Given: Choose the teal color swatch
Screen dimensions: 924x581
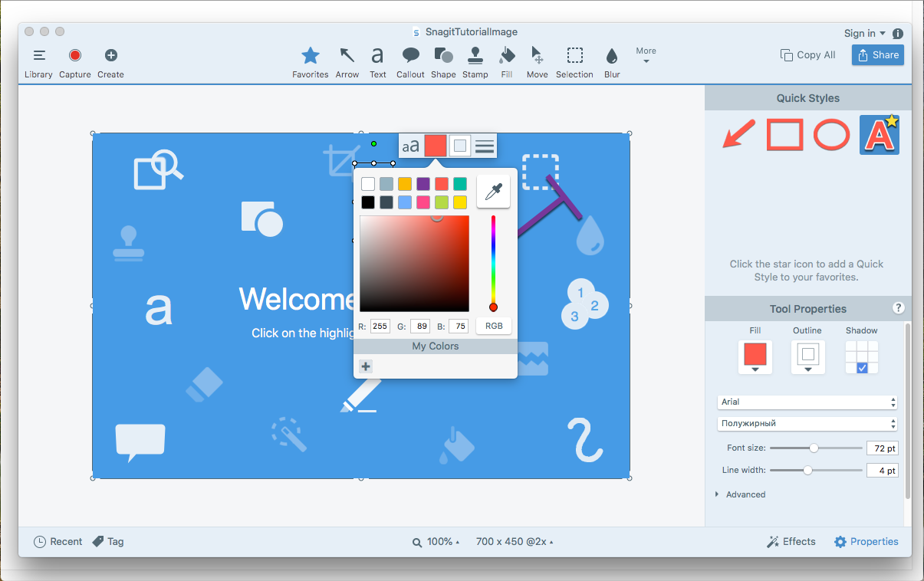Looking at the screenshot, I should (x=460, y=184).
